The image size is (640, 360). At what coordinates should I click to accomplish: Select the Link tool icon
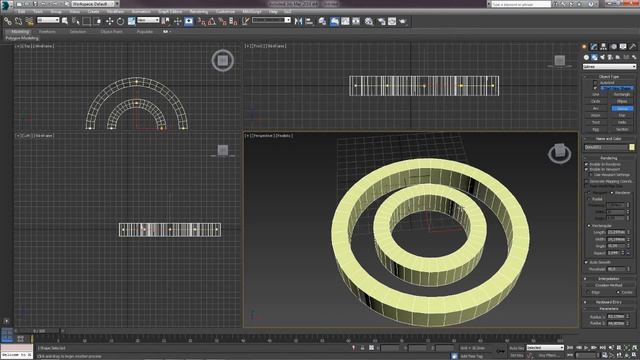8,21
